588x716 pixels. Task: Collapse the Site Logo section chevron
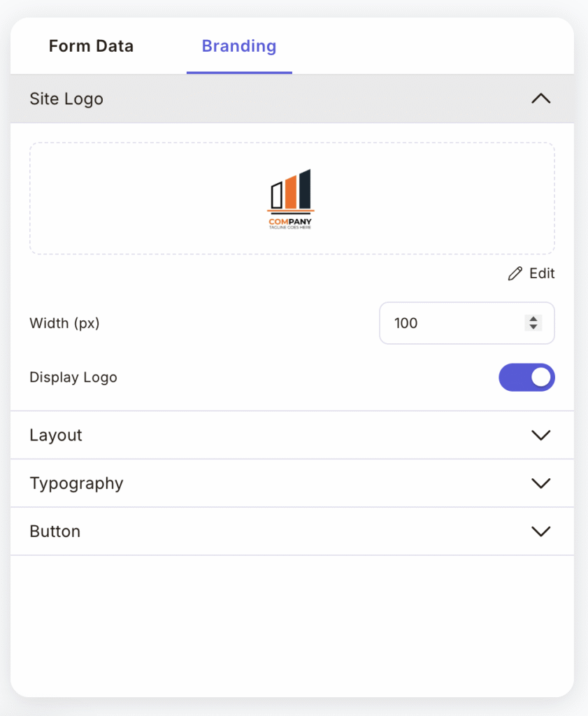pos(540,99)
